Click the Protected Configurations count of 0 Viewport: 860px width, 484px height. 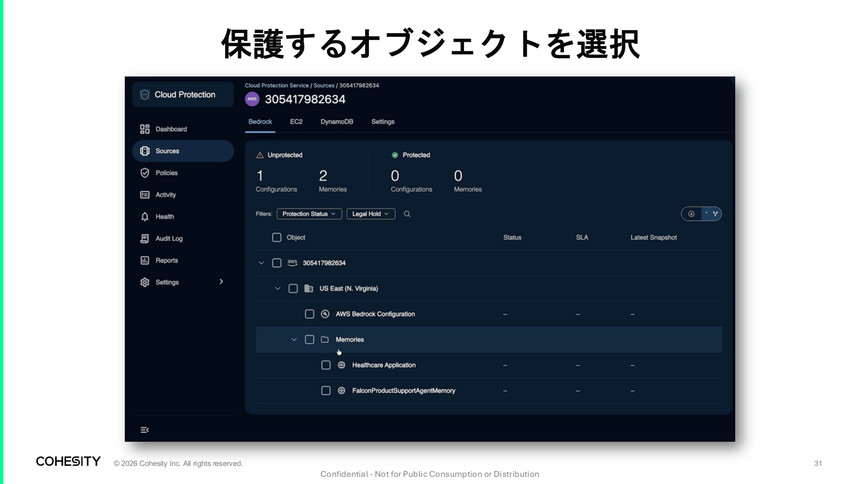coord(395,176)
